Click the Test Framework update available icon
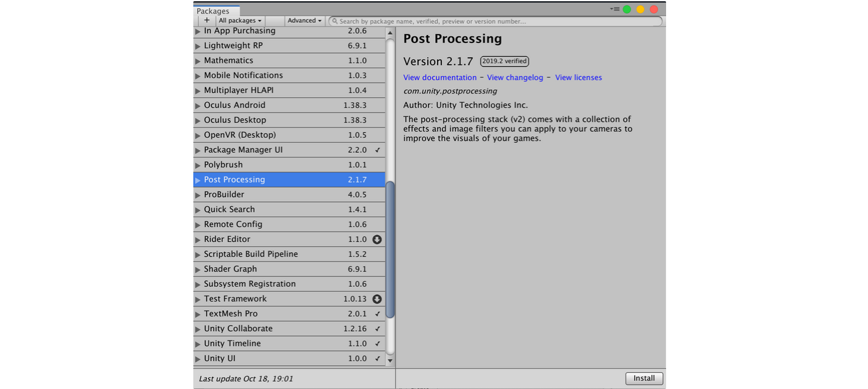 [x=377, y=299]
